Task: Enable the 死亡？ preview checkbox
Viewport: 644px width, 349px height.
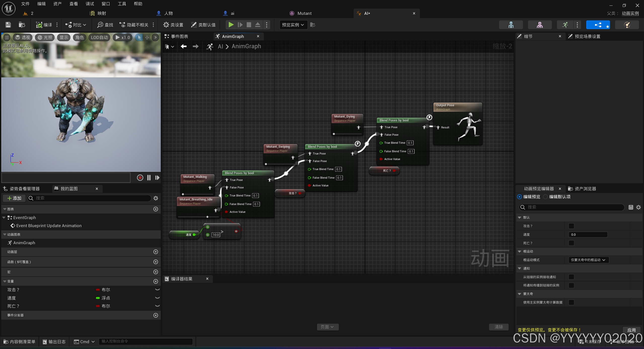Action: tap(571, 243)
